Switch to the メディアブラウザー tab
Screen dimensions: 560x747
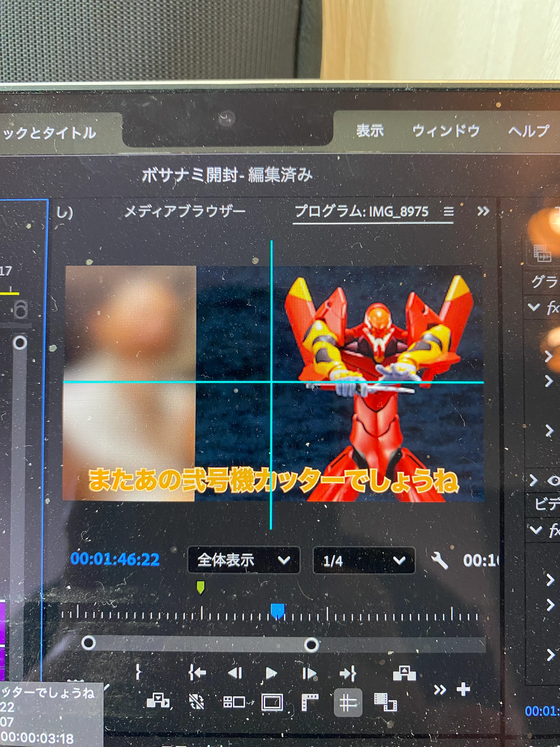tap(185, 212)
